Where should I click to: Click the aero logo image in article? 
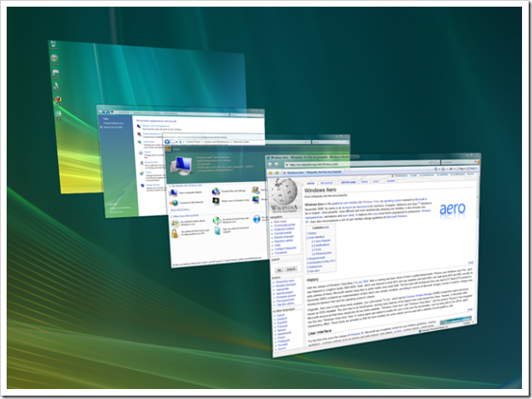coord(452,209)
